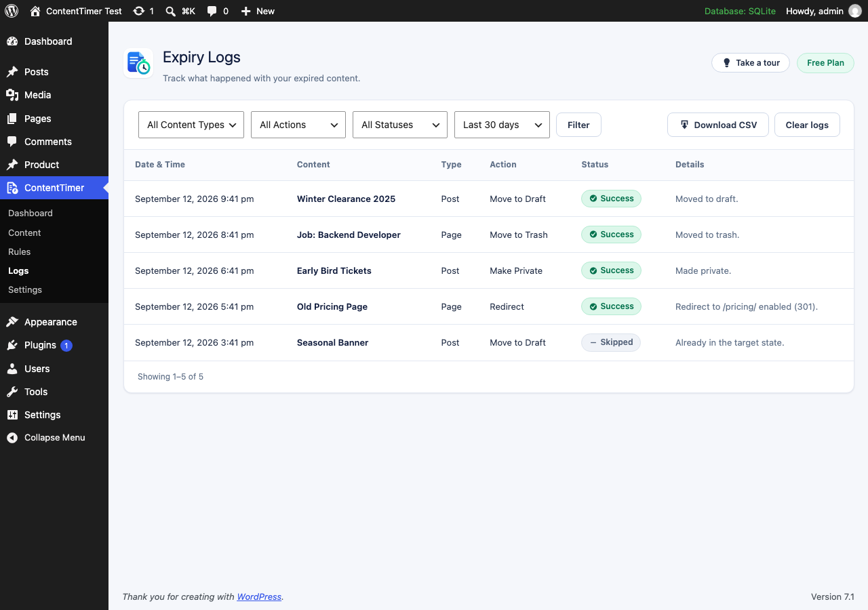Open the Winter Clearance 2025 log entry
The width and height of the screenshot is (868, 610).
pyautogui.click(x=346, y=199)
